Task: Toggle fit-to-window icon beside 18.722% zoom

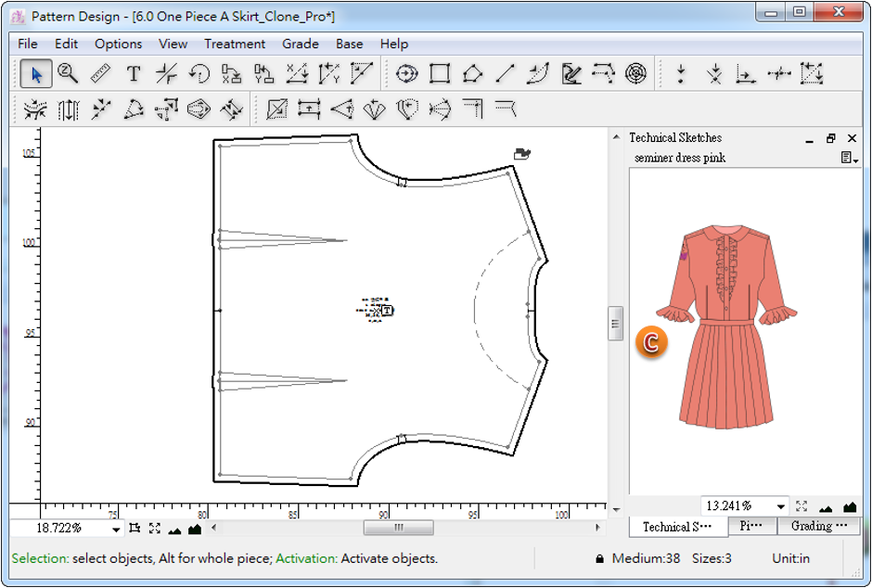Action: (154, 529)
